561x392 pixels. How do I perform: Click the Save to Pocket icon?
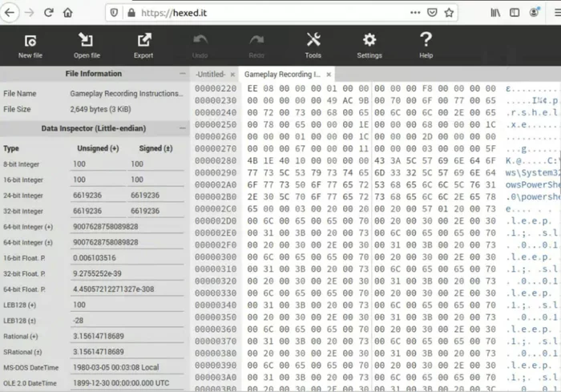(432, 13)
